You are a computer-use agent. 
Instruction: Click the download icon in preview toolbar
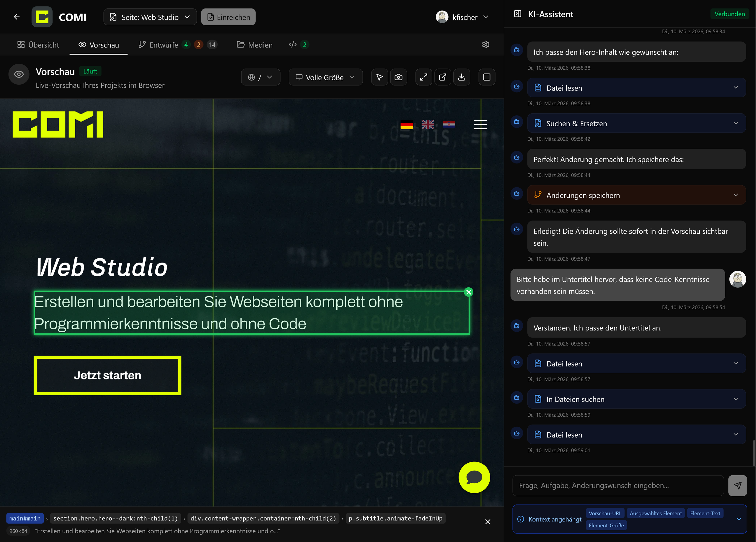(x=462, y=77)
